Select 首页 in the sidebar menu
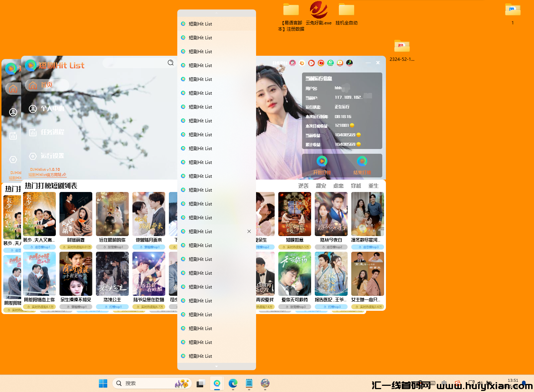This screenshot has width=534, height=392. (x=47, y=85)
